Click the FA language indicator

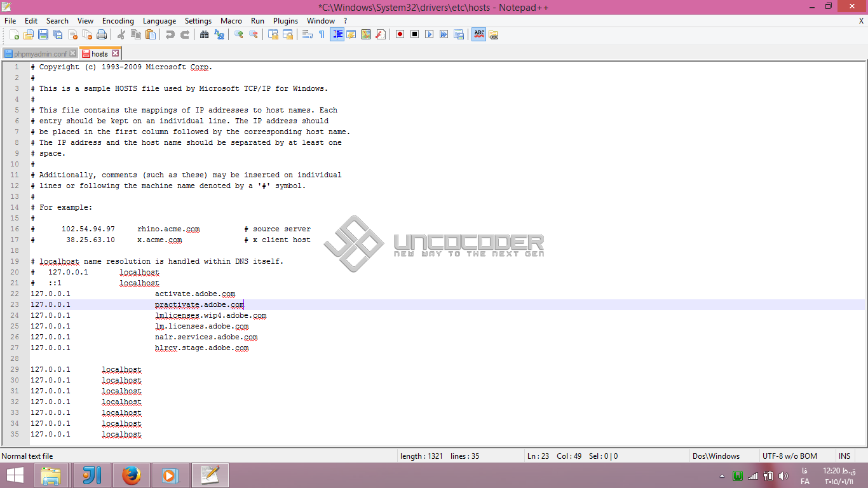pyautogui.click(x=805, y=481)
